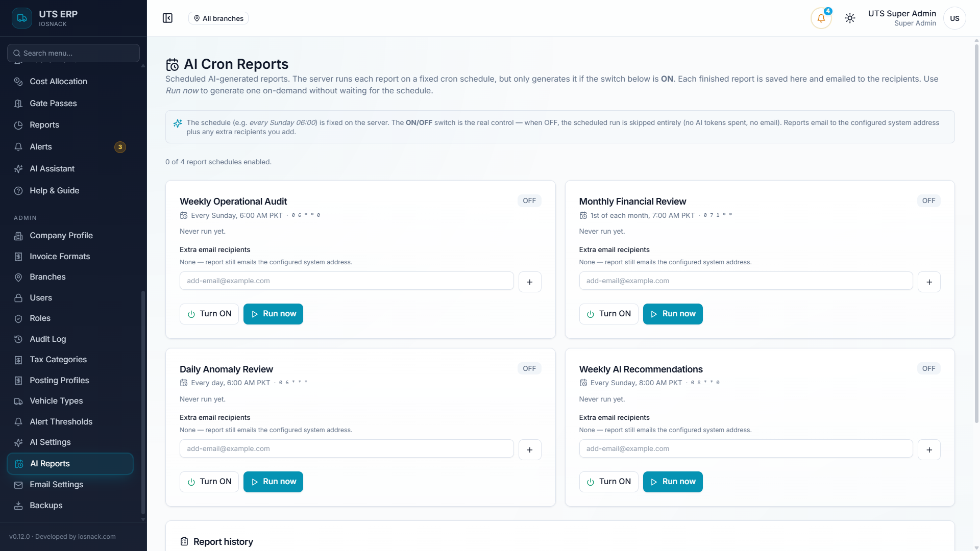Turn ON the Weekly AI Recommendations schedule
980x551 pixels.
[x=608, y=482]
